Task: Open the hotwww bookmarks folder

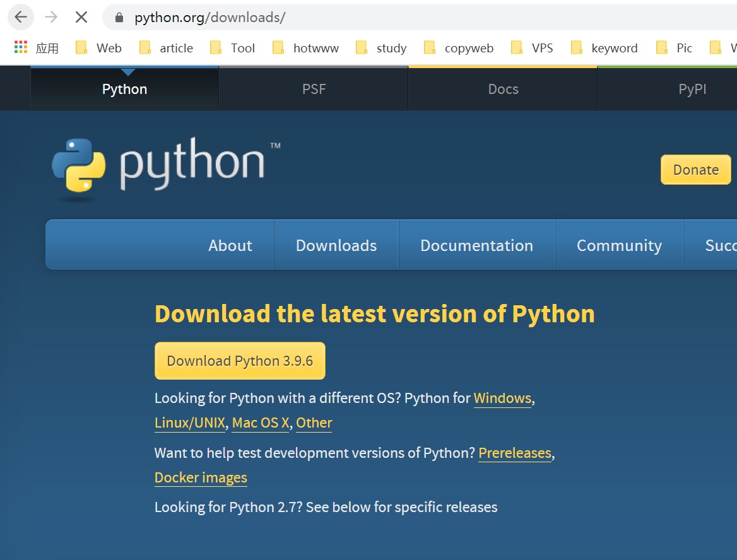Action: 305,48
